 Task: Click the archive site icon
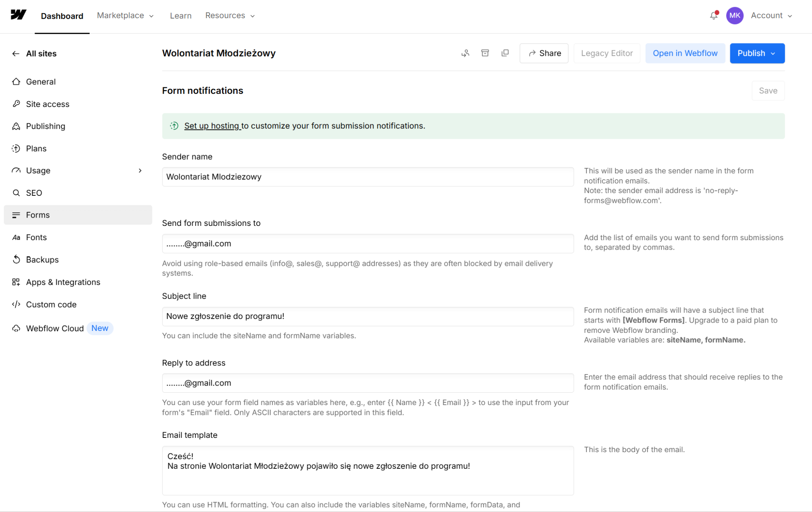click(x=485, y=53)
